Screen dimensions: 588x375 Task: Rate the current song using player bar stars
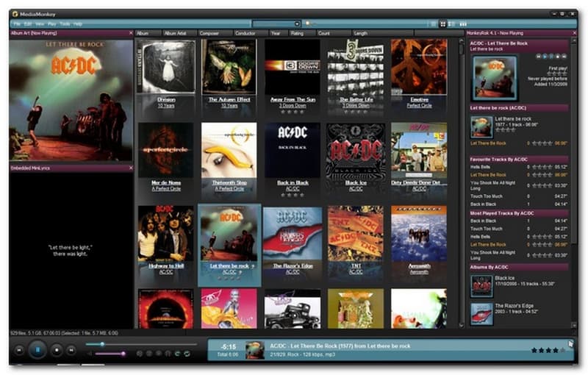click(x=548, y=350)
